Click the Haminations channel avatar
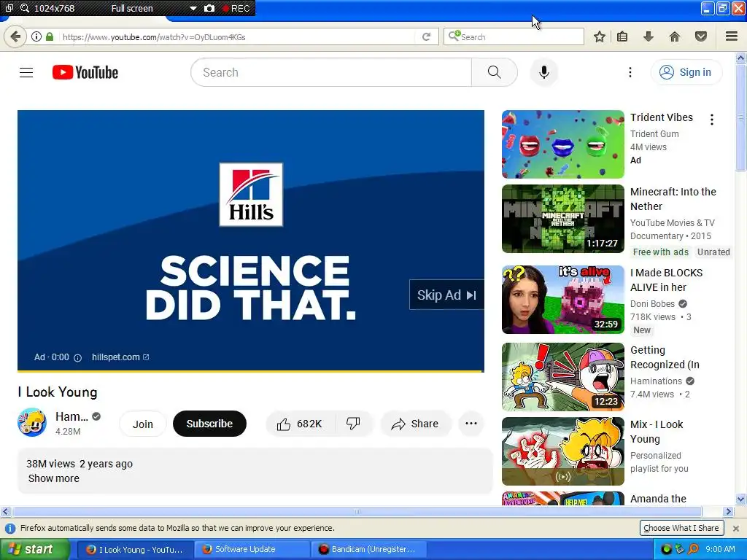 (32, 422)
